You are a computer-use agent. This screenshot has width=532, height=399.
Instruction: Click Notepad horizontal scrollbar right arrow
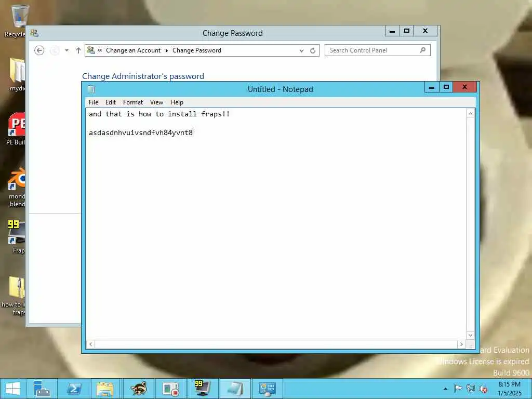(461, 344)
